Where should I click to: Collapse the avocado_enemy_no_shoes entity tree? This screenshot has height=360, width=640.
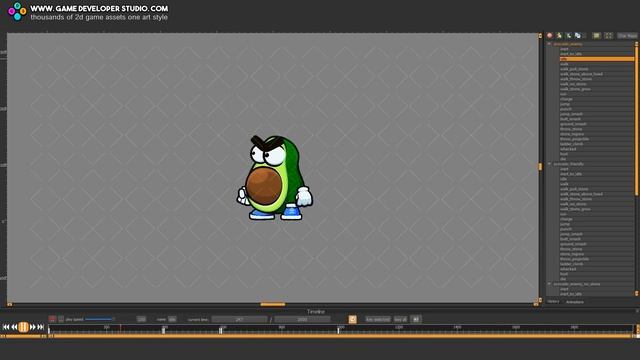click(x=549, y=284)
